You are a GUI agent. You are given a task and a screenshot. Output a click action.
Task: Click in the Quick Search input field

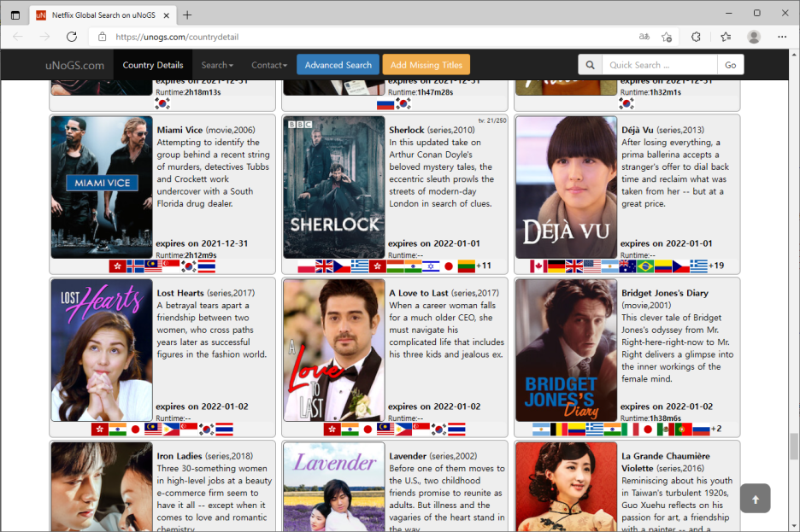[660, 65]
